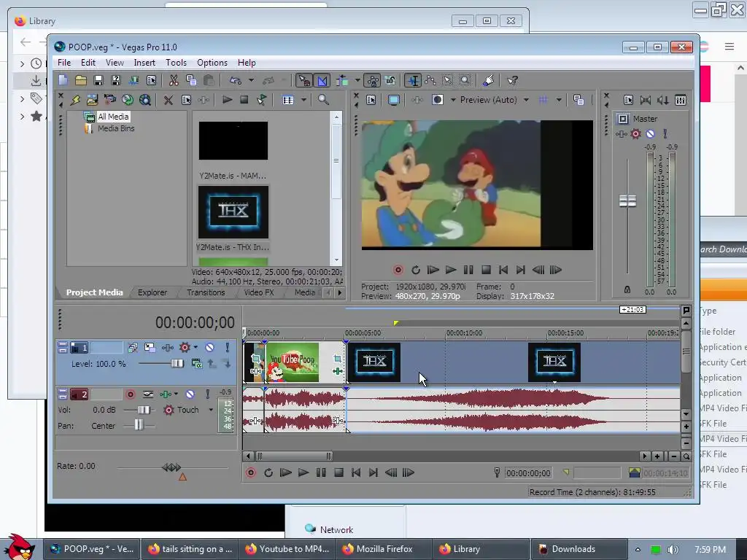Open Downloads window from the taskbar

tap(578, 549)
